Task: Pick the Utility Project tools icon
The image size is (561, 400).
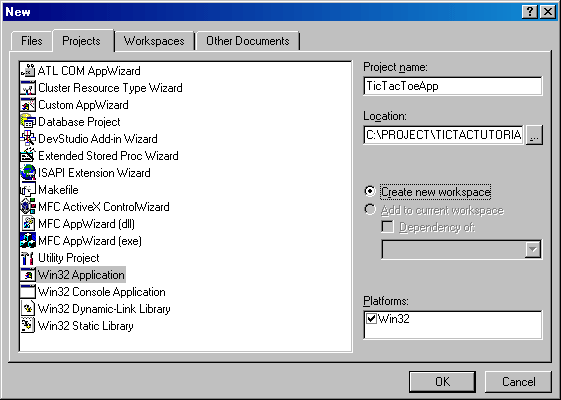Action: click(28, 258)
